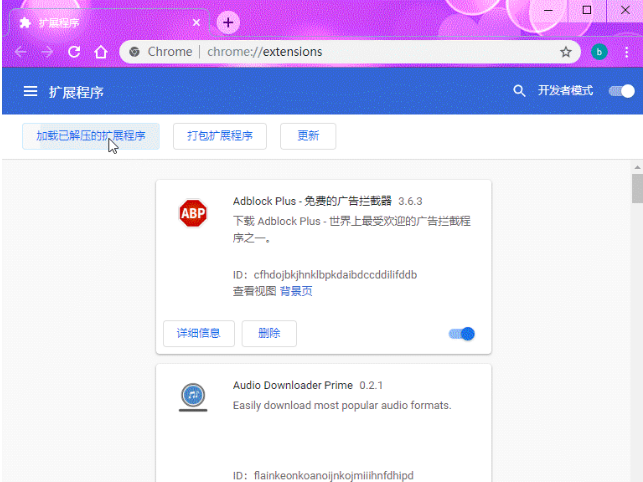This screenshot has height=482, width=643.
Task: Open Adblock Plus 详细信息
Action: click(199, 334)
